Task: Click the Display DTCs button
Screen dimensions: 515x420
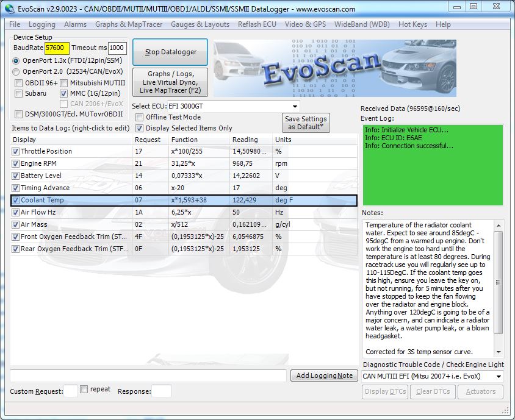Action: tap(385, 391)
